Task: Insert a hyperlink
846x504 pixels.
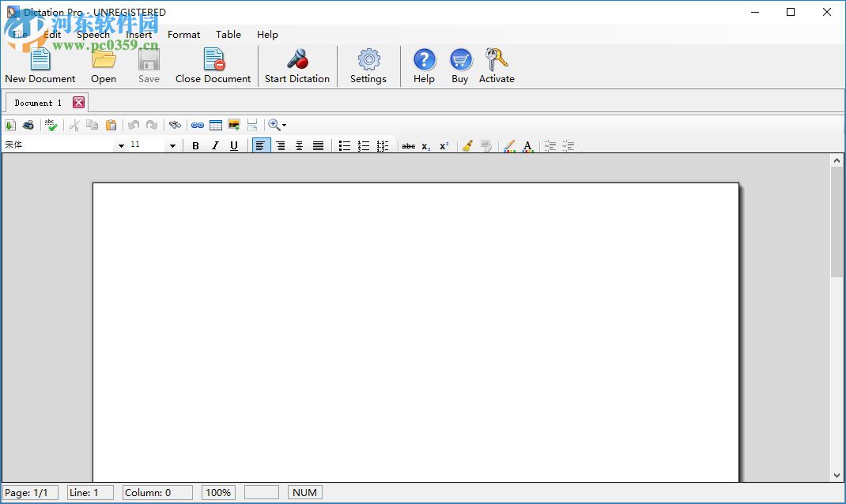Action: pyautogui.click(x=198, y=124)
